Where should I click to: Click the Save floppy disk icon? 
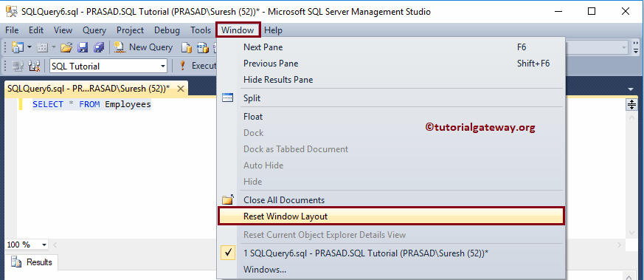[x=83, y=47]
